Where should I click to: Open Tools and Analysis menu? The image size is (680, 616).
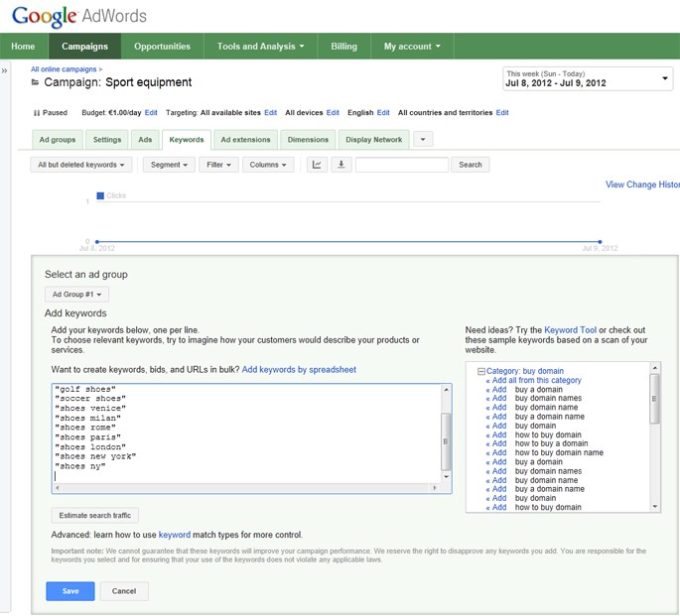(260, 47)
